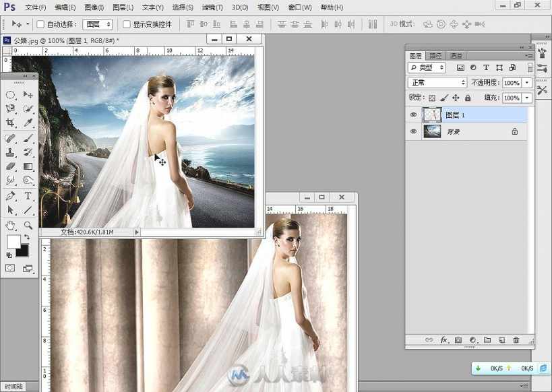This screenshot has height=392, width=552.
Task: Toggle the layer filtering switch
Action: pos(530,67)
